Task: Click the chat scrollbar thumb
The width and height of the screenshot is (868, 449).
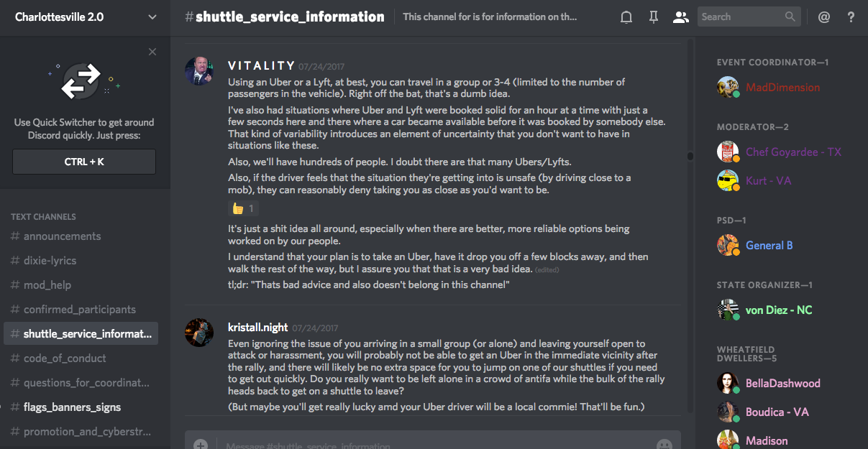Action: [690, 156]
